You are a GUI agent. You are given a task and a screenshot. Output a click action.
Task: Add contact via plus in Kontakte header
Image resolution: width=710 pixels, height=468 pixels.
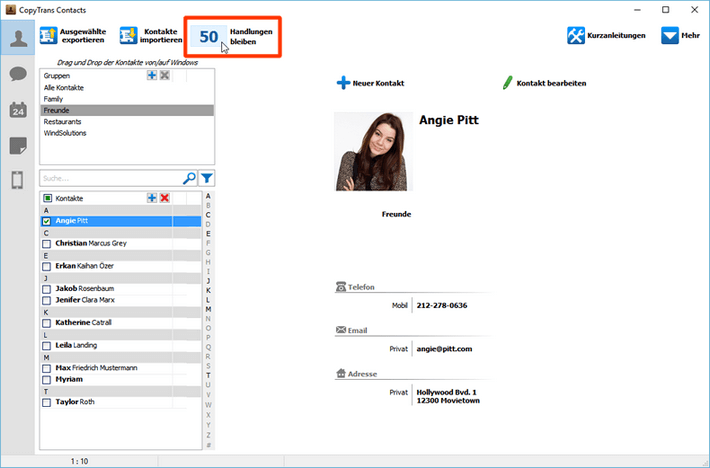(152, 198)
